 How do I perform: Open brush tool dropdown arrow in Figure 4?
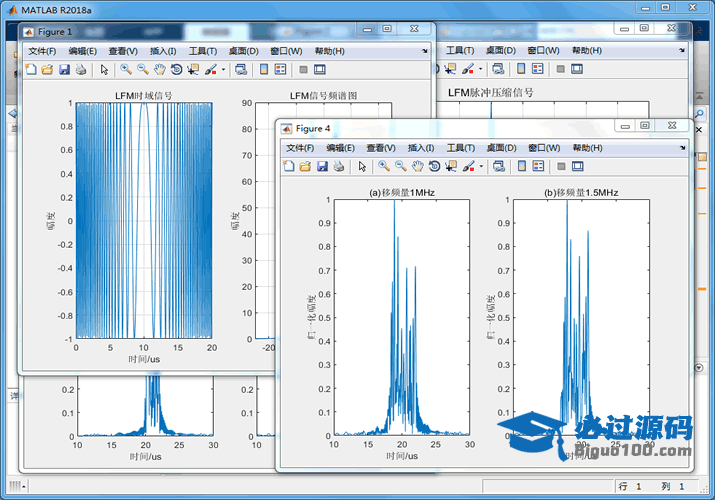(482, 167)
